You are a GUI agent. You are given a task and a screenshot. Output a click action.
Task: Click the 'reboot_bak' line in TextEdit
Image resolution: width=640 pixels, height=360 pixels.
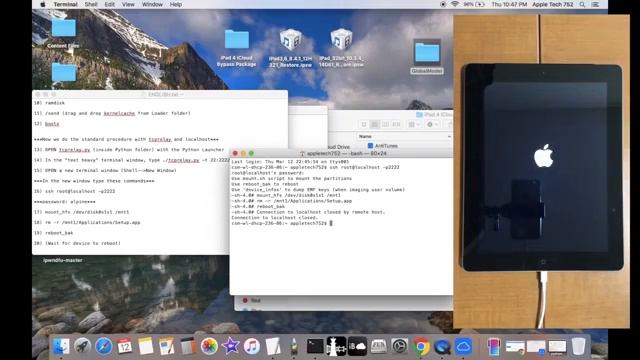pos(54,233)
